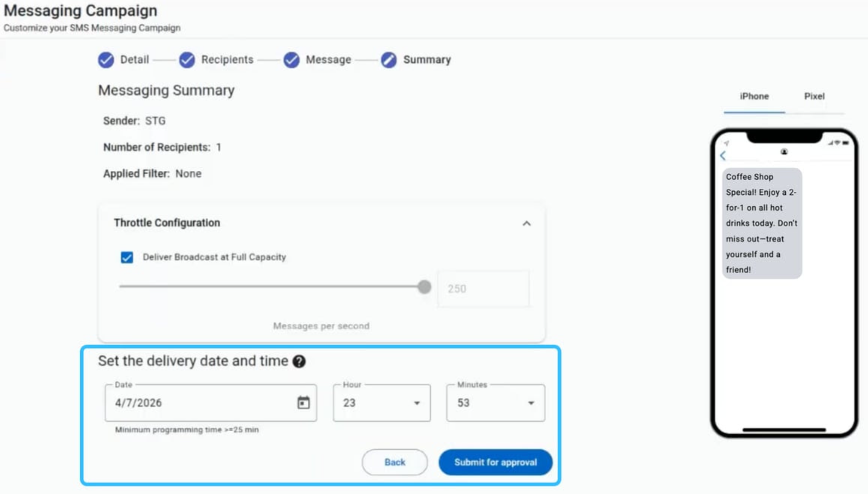Click the Back button
The height and width of the screenshot is (494, 868).
tap(395, 462)
